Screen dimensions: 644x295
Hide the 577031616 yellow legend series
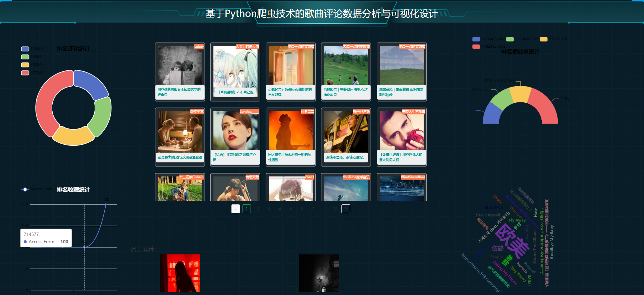(543, 39)
